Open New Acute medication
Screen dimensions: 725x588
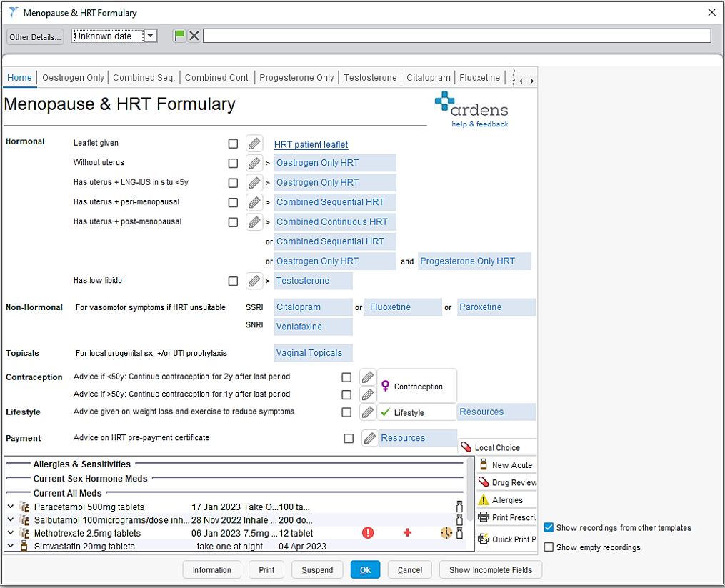pyautogui.click(x=506, y=465)
